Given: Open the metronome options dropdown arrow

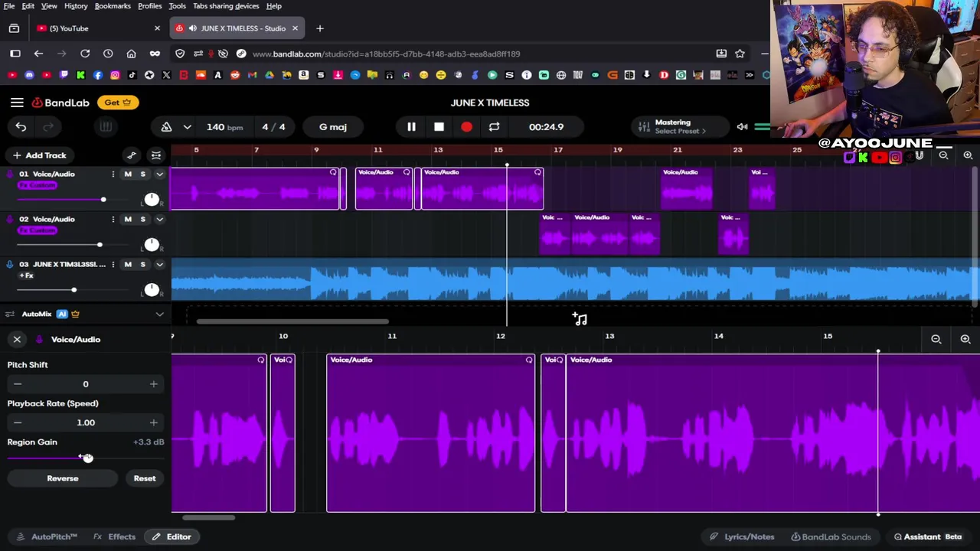Looking at the screenshot, I should pyautogui.click(x=187, y=127).
